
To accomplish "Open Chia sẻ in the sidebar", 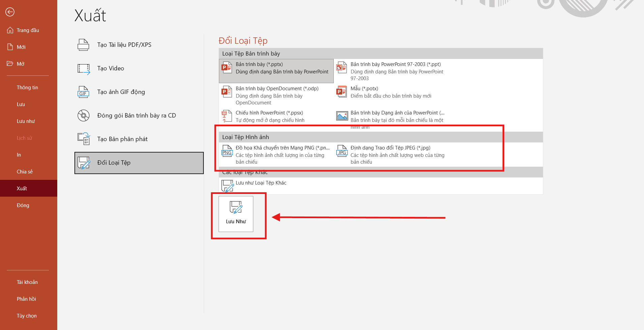I will (x=29, y=172).
